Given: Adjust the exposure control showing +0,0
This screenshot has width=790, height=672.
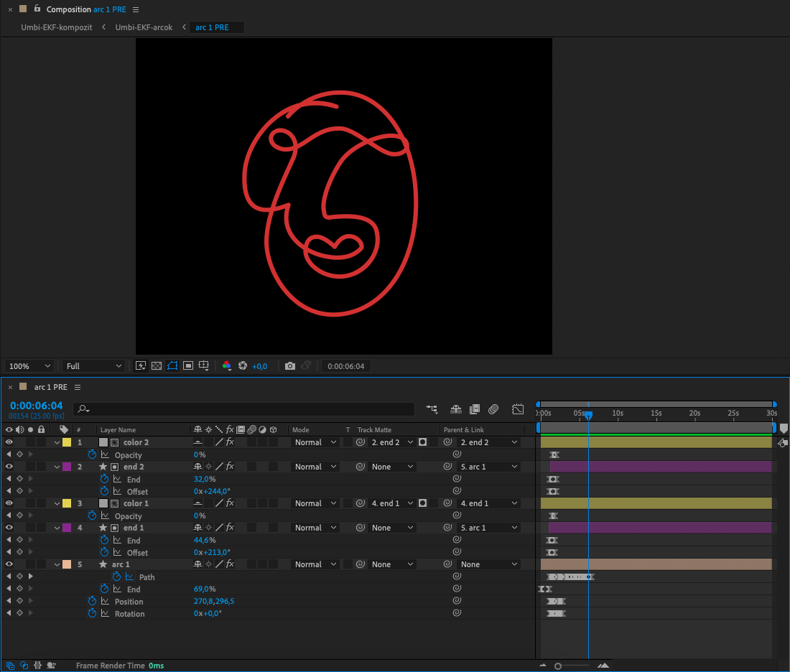Looking at the screenshot, I should point(259,366).
